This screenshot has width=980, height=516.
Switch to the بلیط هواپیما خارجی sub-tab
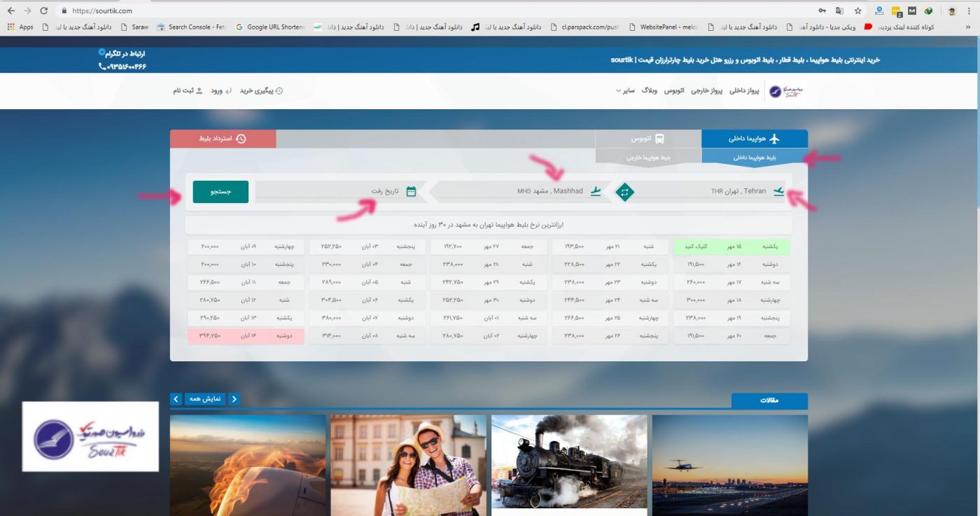pyautogui.click(x=648, y=158)
